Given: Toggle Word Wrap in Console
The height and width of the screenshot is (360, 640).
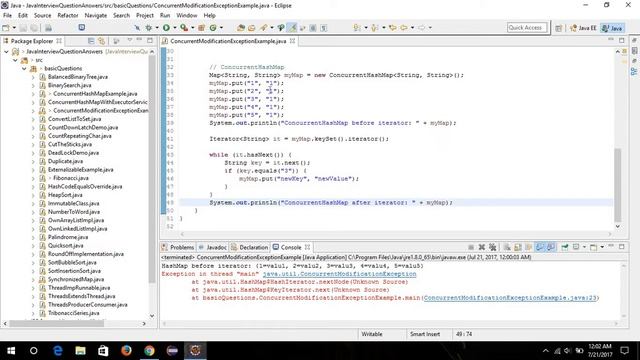Looking at the screenshot, I should tap(529, 247).
